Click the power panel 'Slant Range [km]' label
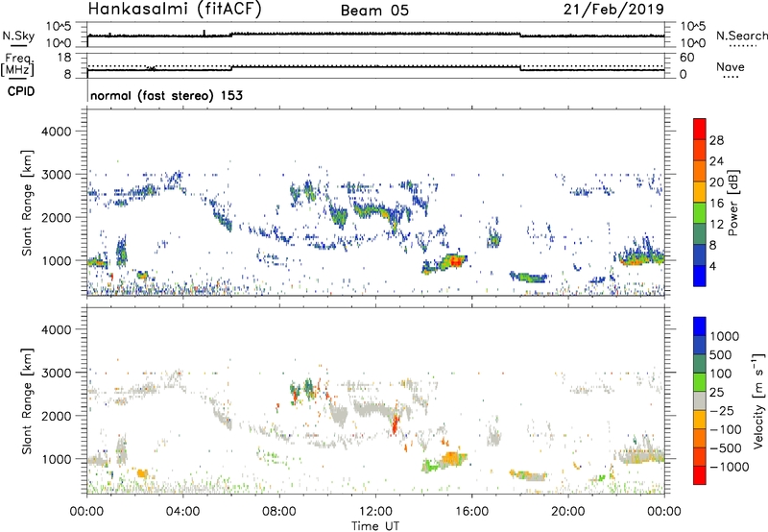This screenshot has width=768, height=532. pyautogui.click(x=27, y=203)
